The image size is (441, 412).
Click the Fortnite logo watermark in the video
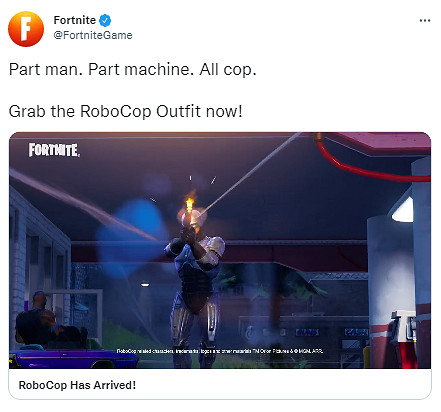click(x=54, y=150)
